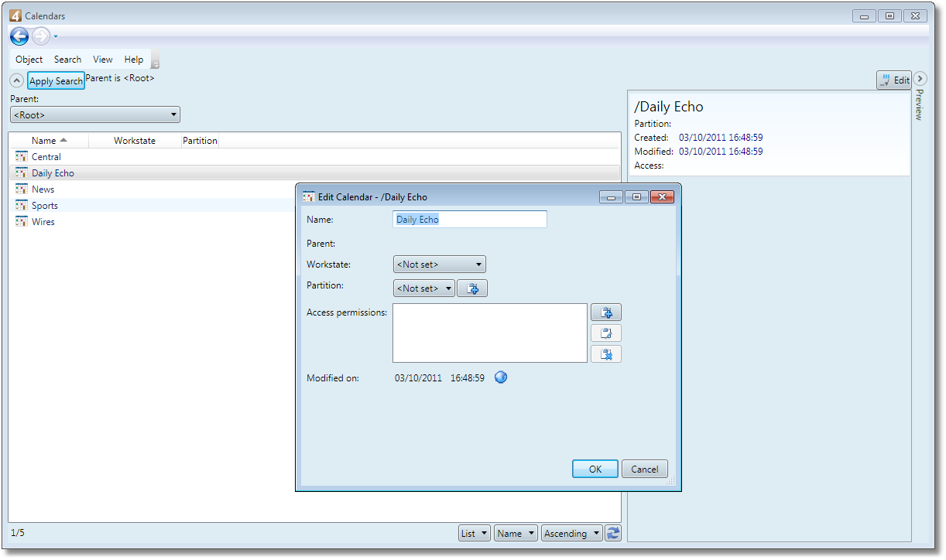Select the 'Central' row text
Image resolution: width=946 pixels, height=560 pixels.
(x=46, y=157)
